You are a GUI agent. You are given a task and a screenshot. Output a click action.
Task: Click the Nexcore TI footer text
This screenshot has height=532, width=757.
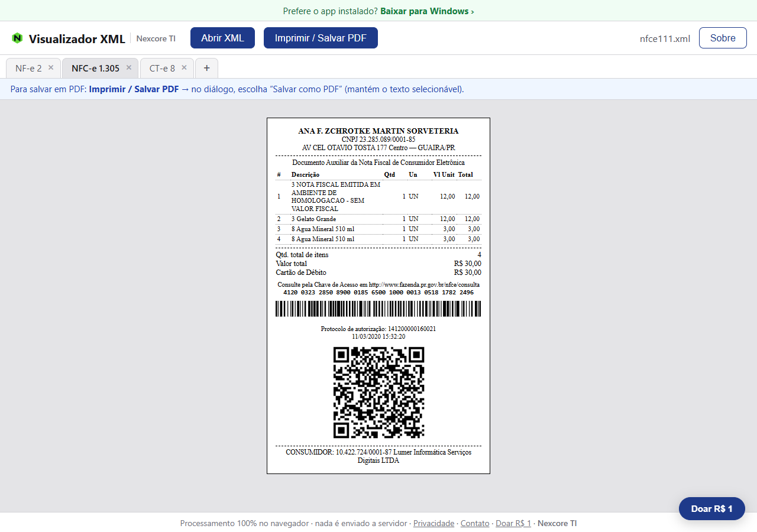[557, 523]
